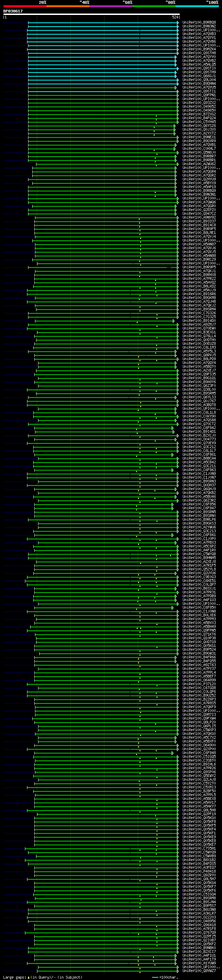Screen dimensions: 222x980
Task: Select the UniRef100_Q0DTG9 hit label
Action: click(x=199, y=642)
